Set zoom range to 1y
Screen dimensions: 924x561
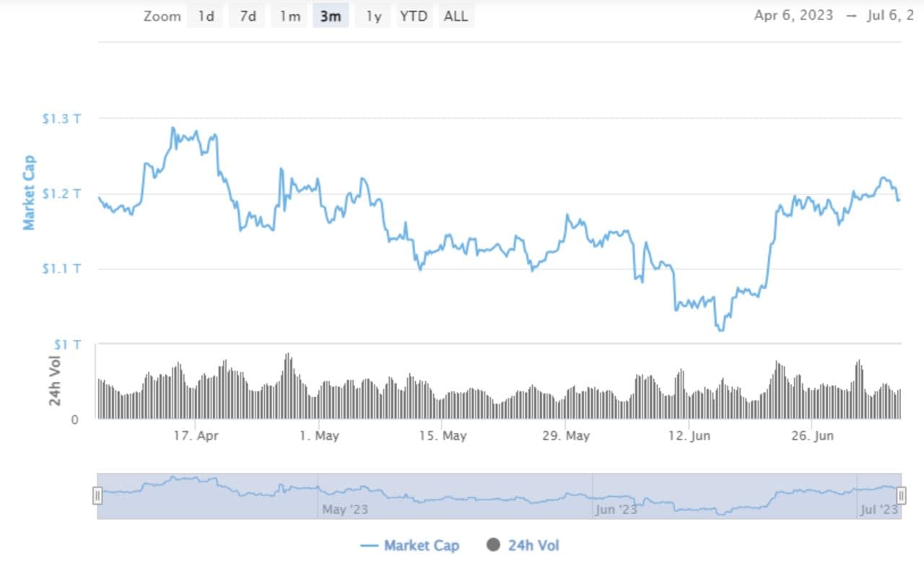tap(372, 16)
